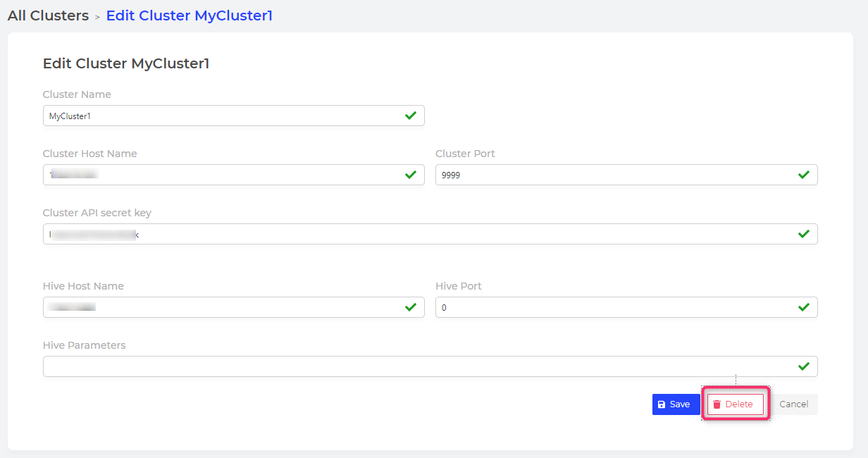
Task: Focus the Cluster Name input containing MyCluster1
Action: 234,116
